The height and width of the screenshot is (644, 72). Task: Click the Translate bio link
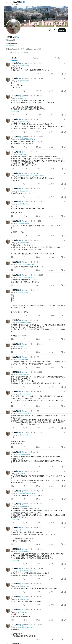10,46
